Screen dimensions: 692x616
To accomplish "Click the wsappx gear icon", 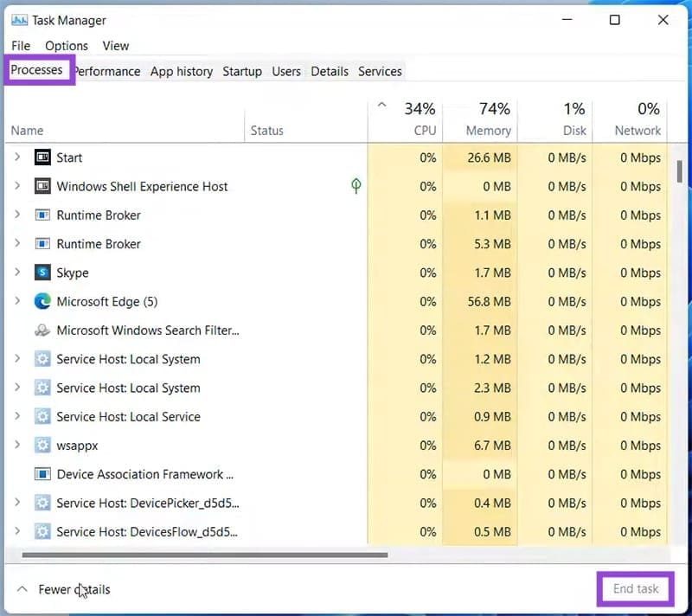I will click(42, 445).
